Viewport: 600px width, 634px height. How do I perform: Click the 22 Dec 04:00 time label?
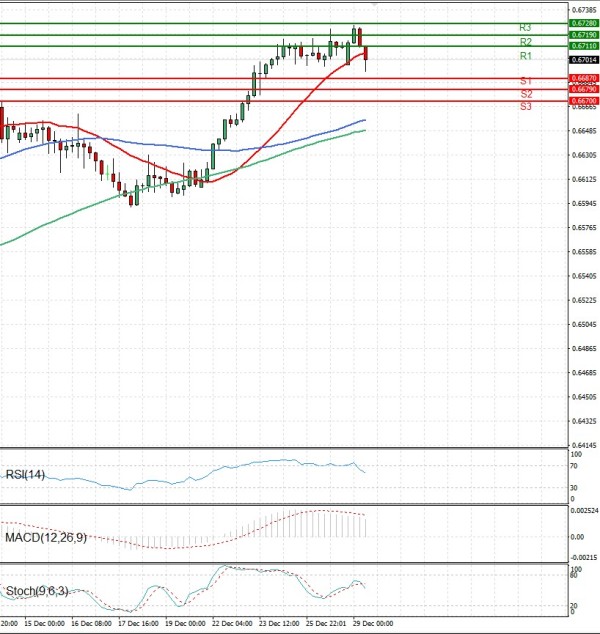tap(233, 623)
